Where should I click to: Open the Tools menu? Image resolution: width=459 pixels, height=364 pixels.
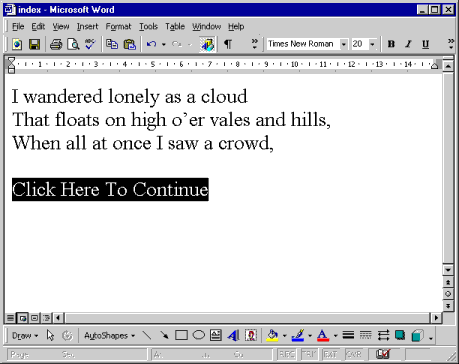[148, 26]
